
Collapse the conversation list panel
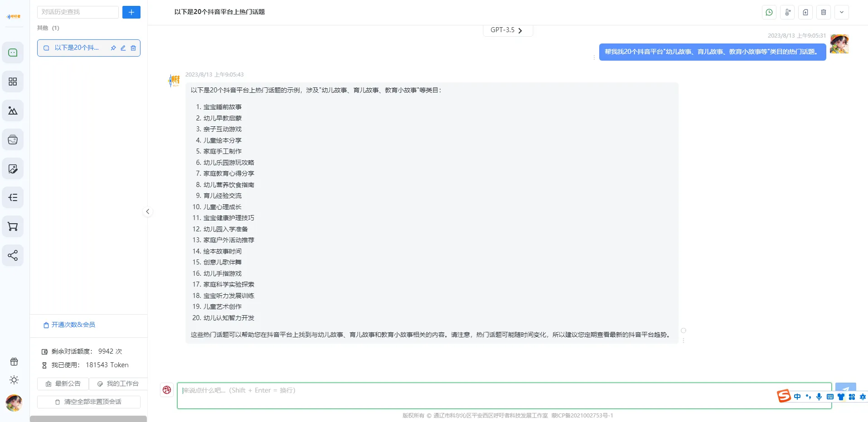148,211
